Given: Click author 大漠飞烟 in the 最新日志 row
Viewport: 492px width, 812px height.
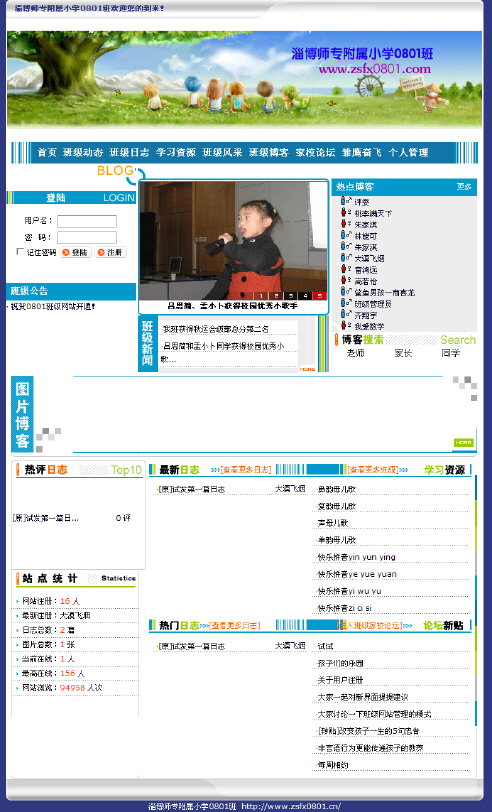Looking at the screenshot, I should pyautogui.click(x=290, y=488).
